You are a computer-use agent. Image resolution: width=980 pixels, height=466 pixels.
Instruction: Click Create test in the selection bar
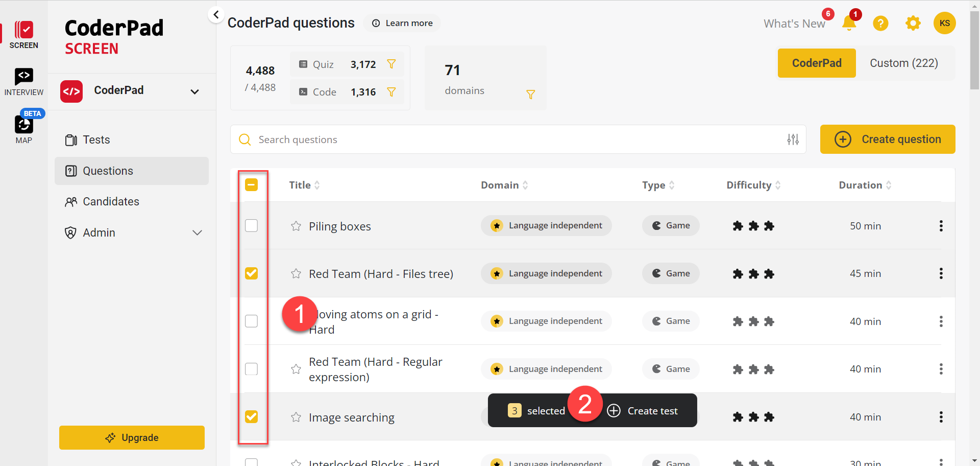point(643,411)
